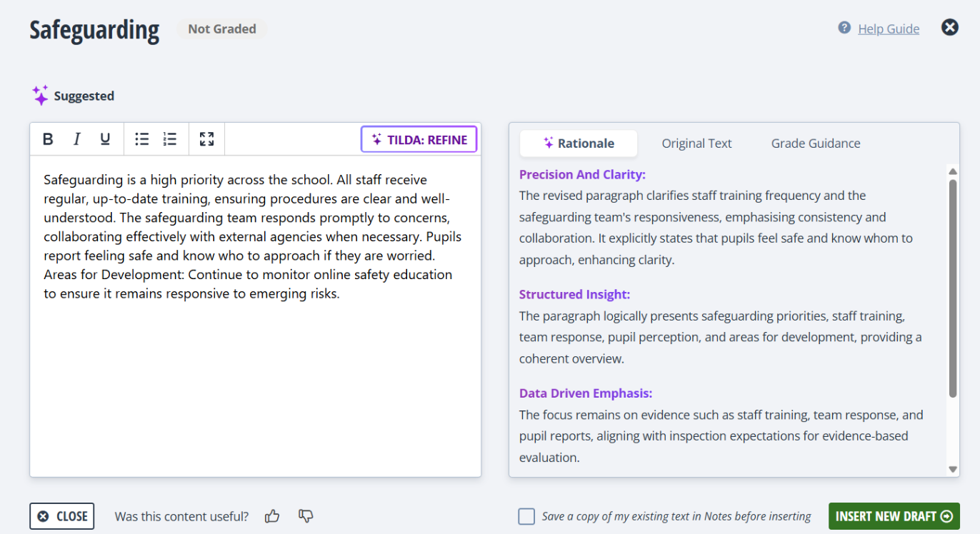This screenshot has height=534, width=980.
Task: Click the thumbs up feedback icon
Action: point(272,516)
